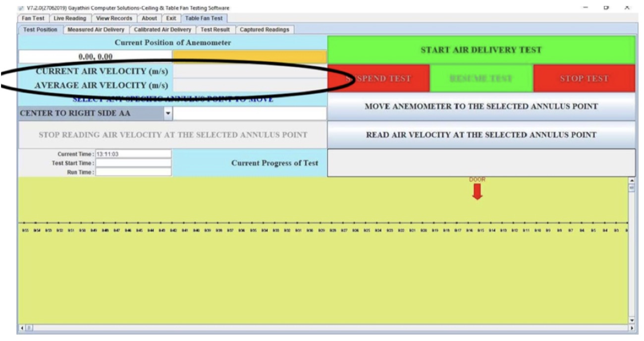Open the Calibrated Air Delivery sub-tab

[161, 29]
